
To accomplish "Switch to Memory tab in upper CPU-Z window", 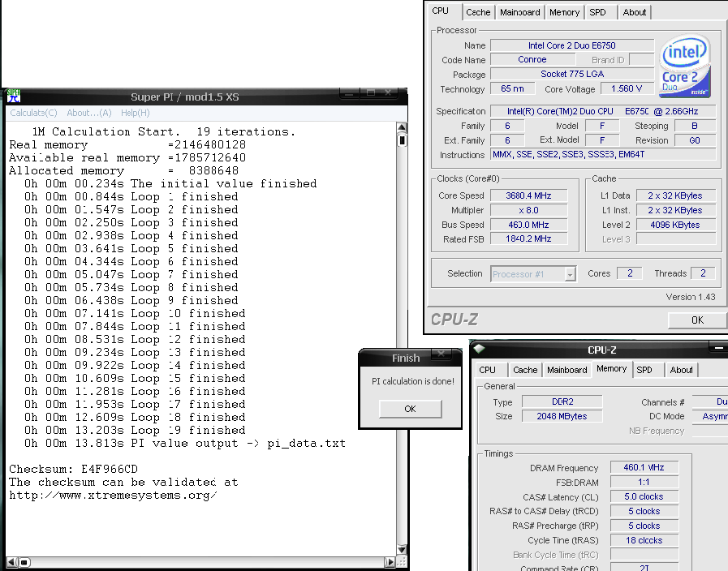I will (564, 12).
